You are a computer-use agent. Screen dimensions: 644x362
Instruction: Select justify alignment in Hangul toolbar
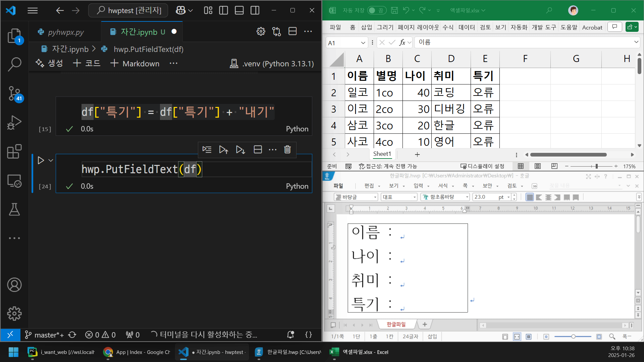[x=530, y=197]
